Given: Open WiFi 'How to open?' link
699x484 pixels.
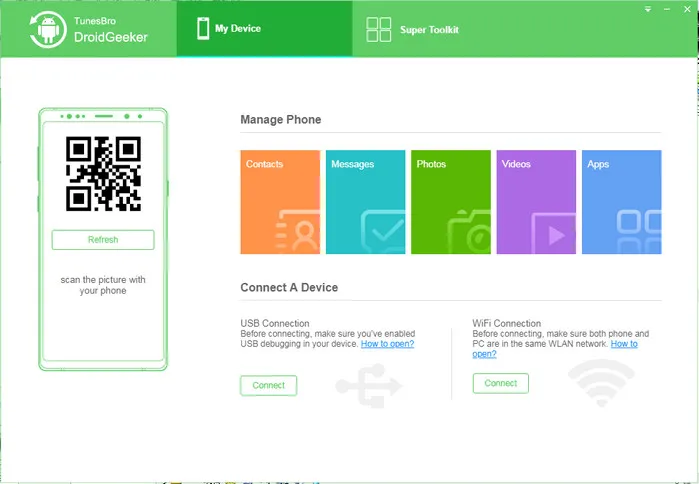Looking at the screenshot, I should [624, 344].
